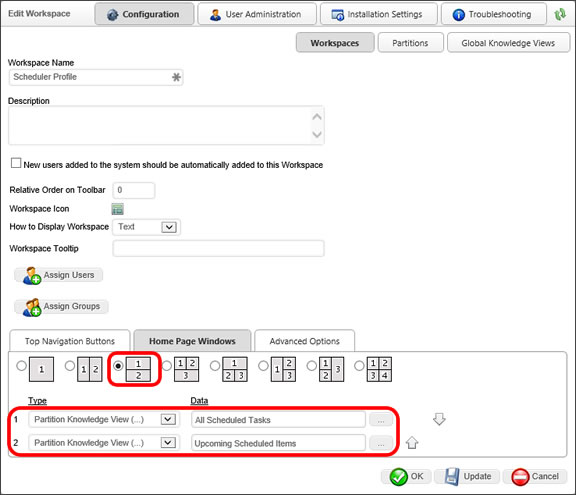Select four-window grid layout radio button
The width and height of the screenshot is (576, 495).
pos(359,366)
